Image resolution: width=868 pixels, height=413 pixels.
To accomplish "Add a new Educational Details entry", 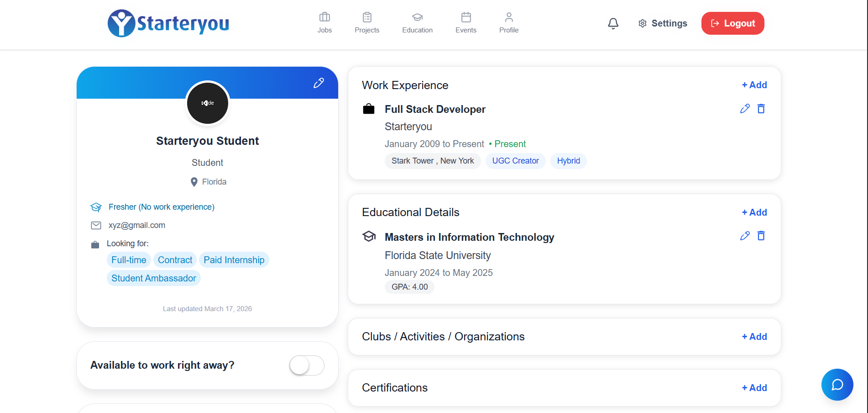I will pos(754,212).
